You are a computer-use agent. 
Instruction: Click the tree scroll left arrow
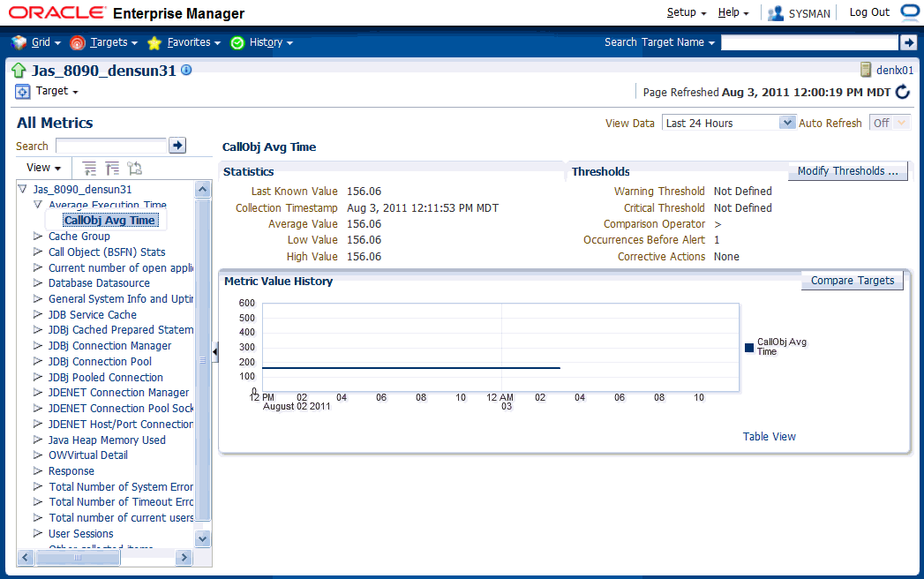pos(26,557)
